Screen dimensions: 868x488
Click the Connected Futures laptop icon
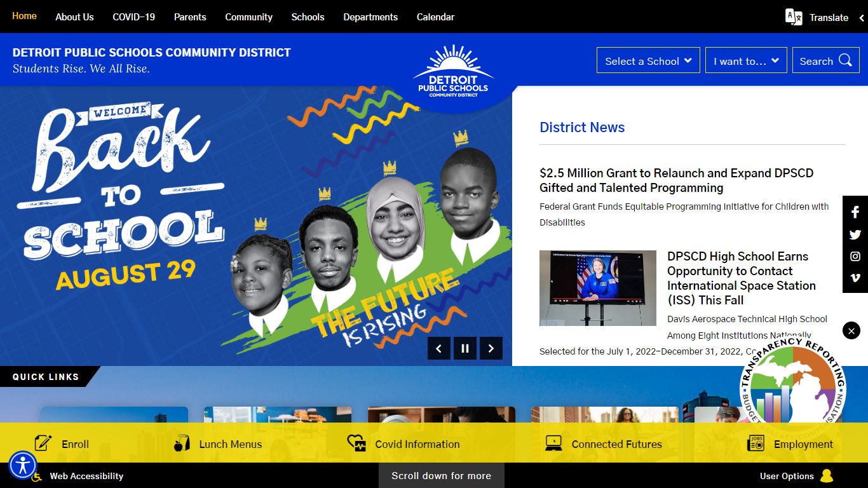point(553,443)
